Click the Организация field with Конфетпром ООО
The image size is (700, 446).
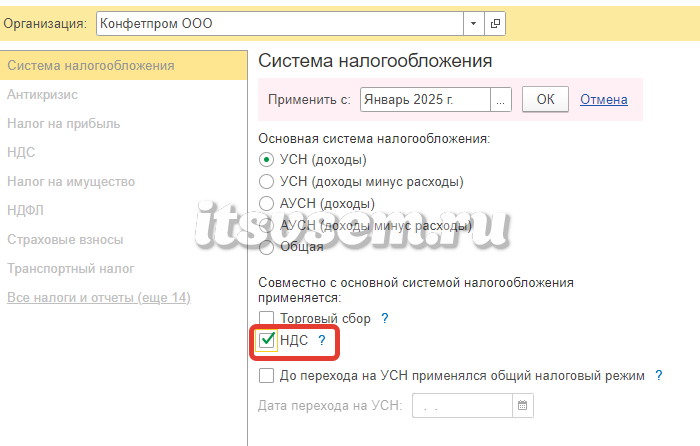click(280, 23)
